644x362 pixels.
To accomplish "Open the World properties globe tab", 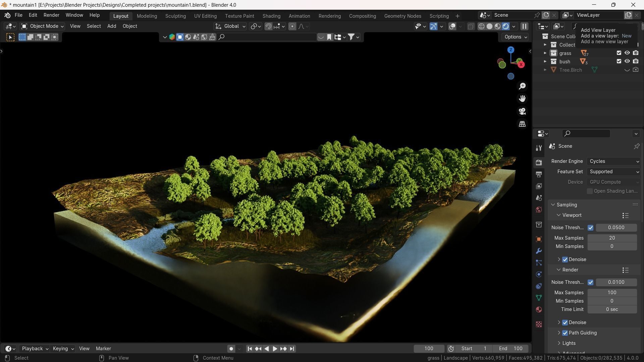I will coord(539,209).
